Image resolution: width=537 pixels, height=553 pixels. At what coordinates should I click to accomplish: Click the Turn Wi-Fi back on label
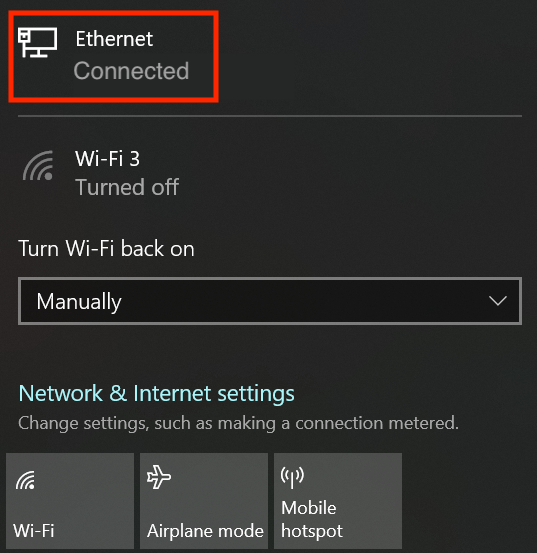[106, 249]
